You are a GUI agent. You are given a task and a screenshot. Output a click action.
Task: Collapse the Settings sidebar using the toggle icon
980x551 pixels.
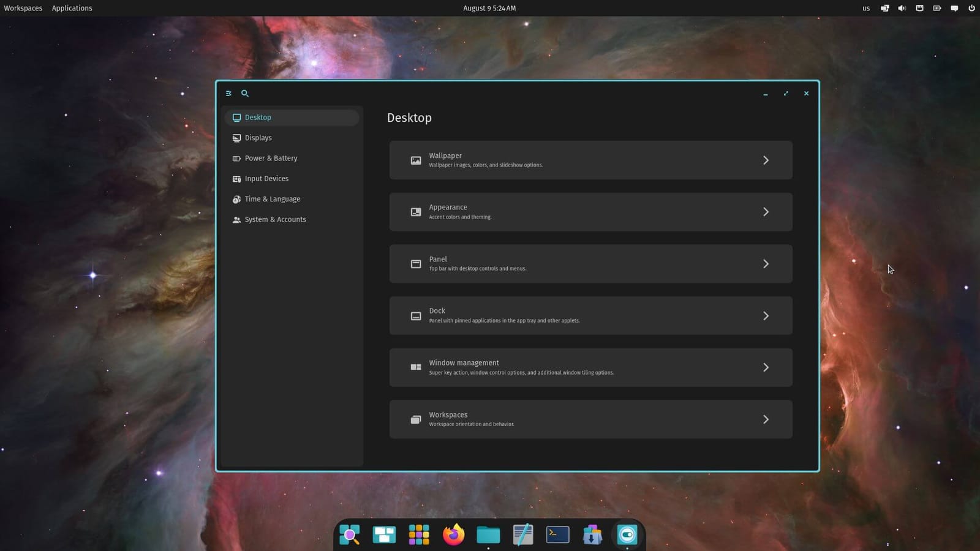(x=228, y=93)
